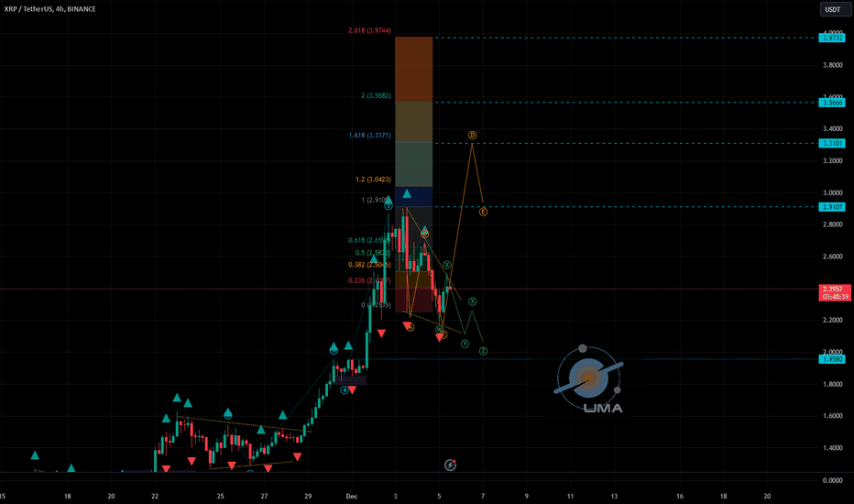The image size is (854, 504).
Task: Click the 3.5666 price level label
Action: 832,103
